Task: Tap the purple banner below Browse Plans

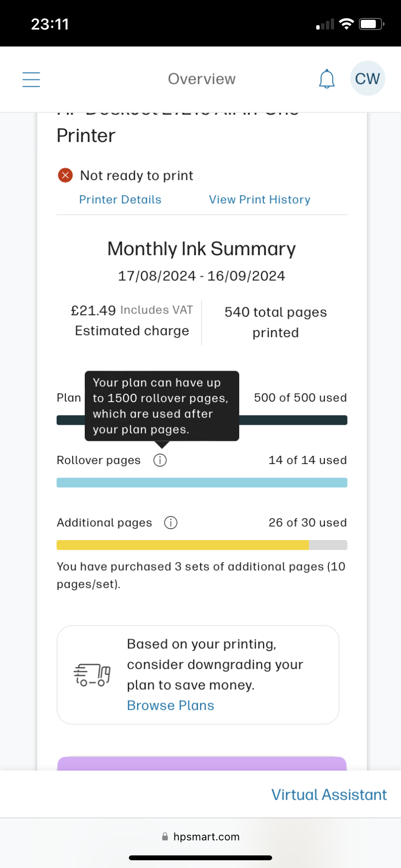Action: pos(201,763)
